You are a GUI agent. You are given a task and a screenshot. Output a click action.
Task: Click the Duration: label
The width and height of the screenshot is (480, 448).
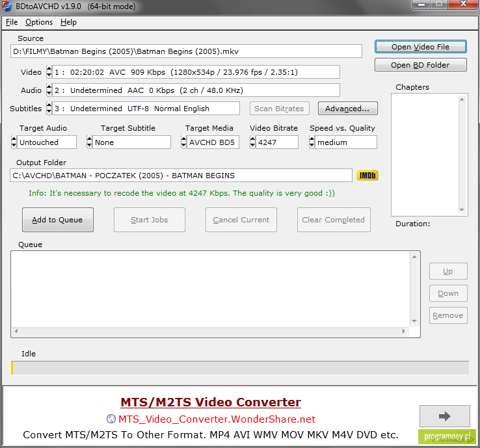[x=412, y=224]
